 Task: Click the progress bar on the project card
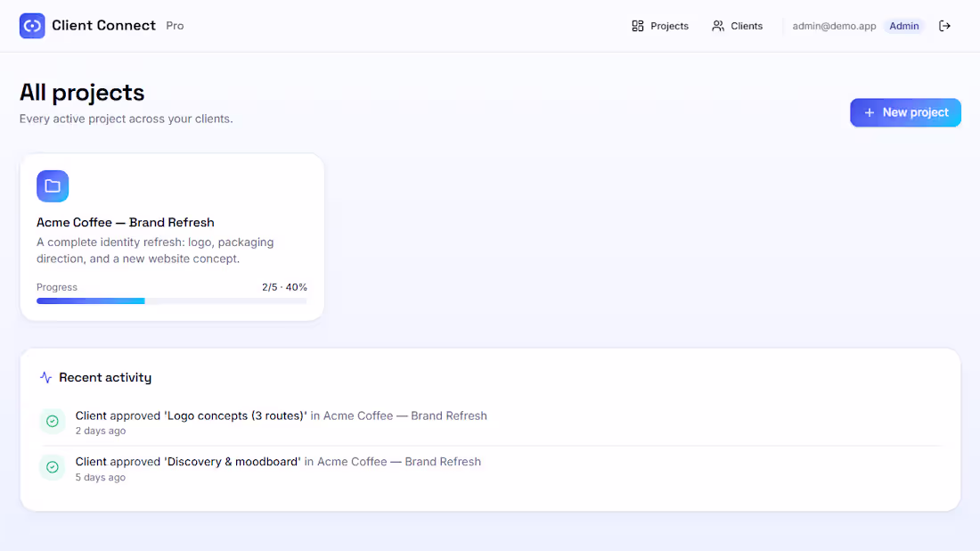click(x=171, y=300)
